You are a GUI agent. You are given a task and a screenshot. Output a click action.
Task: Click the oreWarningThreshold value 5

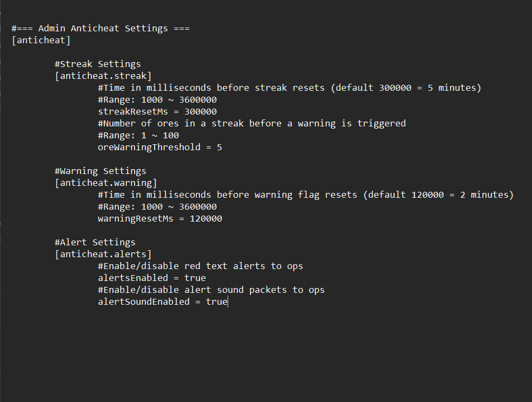click(x=219, y=147)
